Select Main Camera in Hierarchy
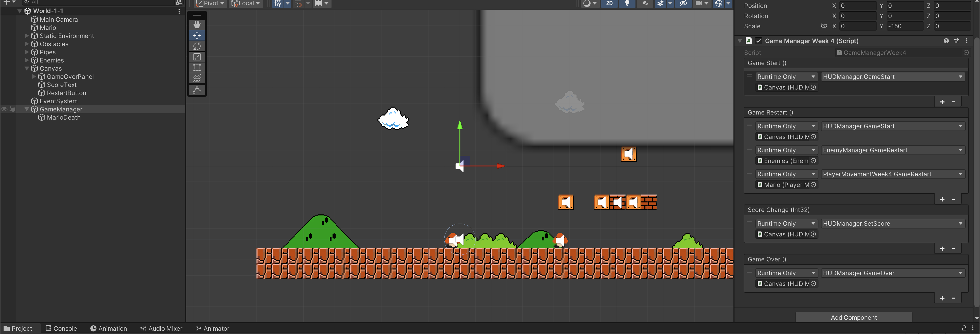Screen dimensions: 980x334 [x=59, y=19]
